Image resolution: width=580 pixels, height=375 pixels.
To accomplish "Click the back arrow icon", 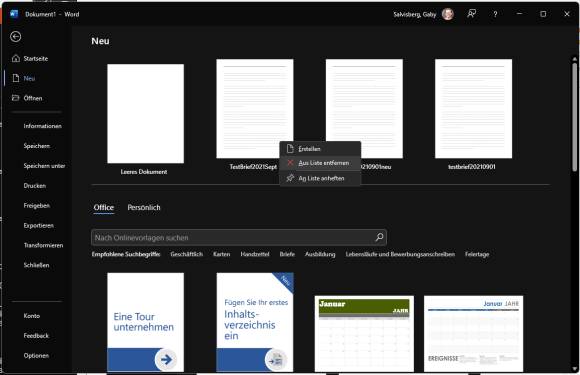I will [x=16, y=37].
